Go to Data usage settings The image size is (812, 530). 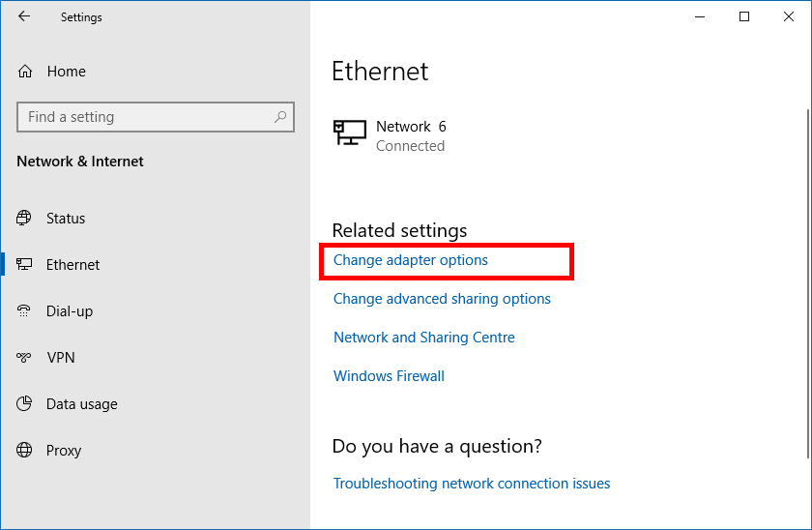pyautogui.click(x=82, y=404)
